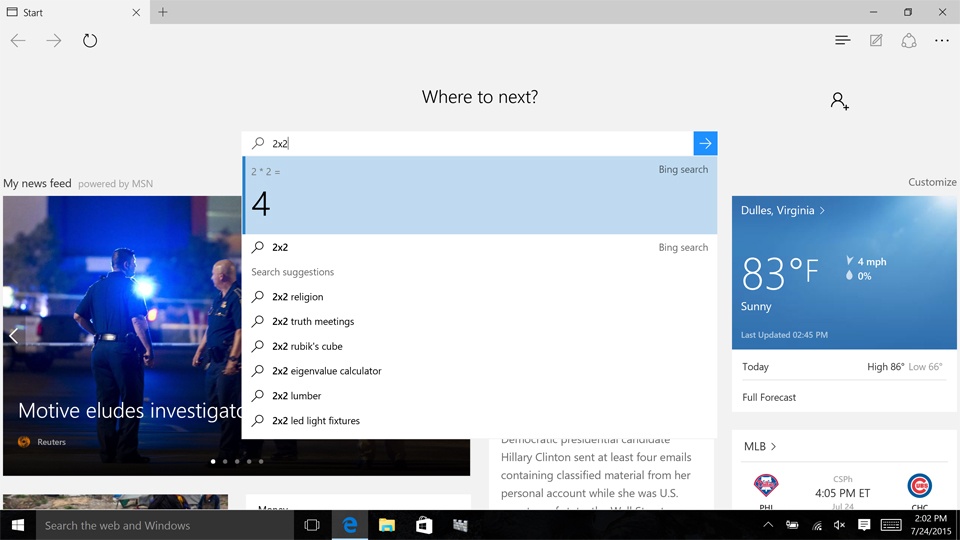Click the Cubs team logo
This screenshot has width=960, height=540.
919,486
